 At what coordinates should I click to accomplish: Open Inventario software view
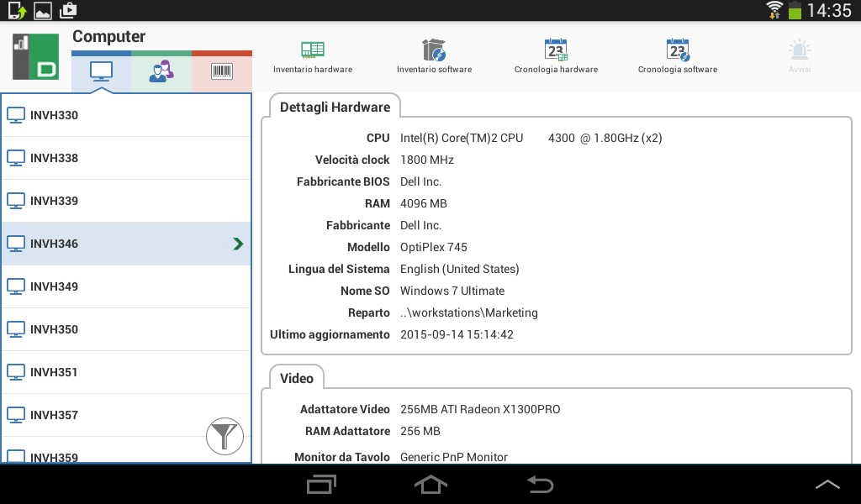pyautogui.click(x=434, y=56)
